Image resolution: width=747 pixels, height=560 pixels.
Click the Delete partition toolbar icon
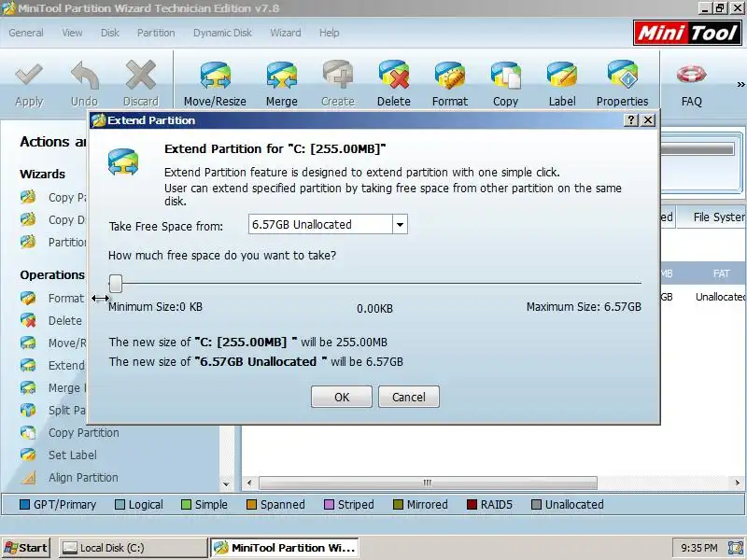(x=394, y=76)
